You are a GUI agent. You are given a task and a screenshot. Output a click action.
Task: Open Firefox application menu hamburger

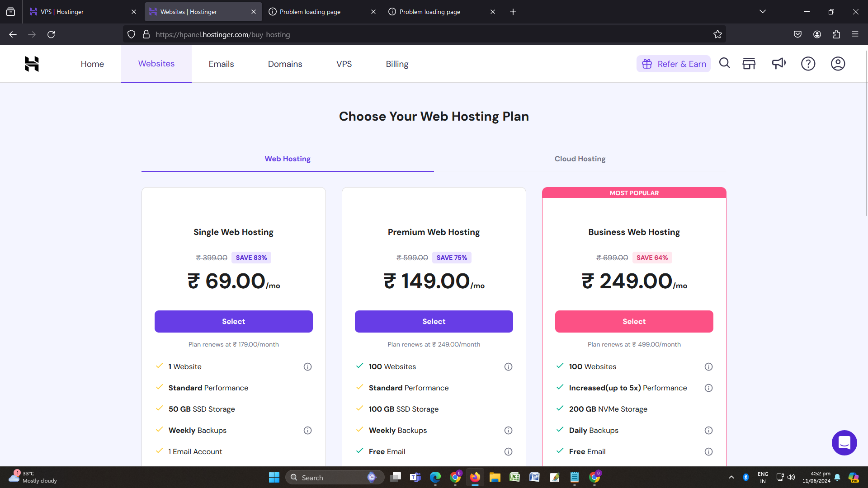(x=855, y=34)
